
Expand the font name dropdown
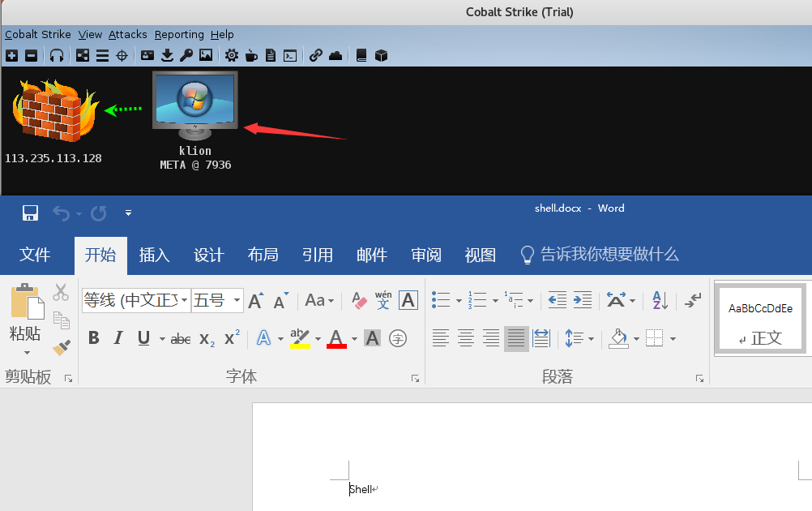[x=184, y=300]
